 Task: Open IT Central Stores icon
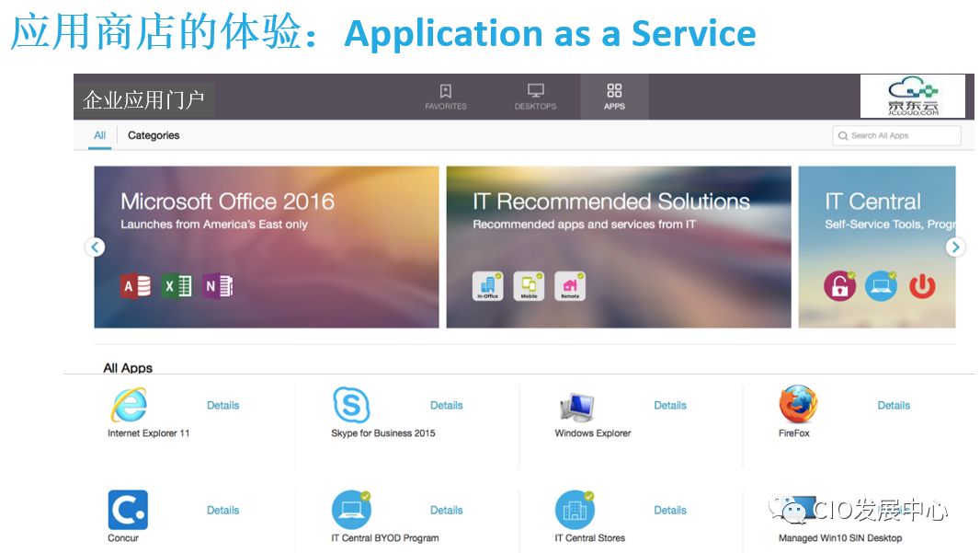point(575,510)
